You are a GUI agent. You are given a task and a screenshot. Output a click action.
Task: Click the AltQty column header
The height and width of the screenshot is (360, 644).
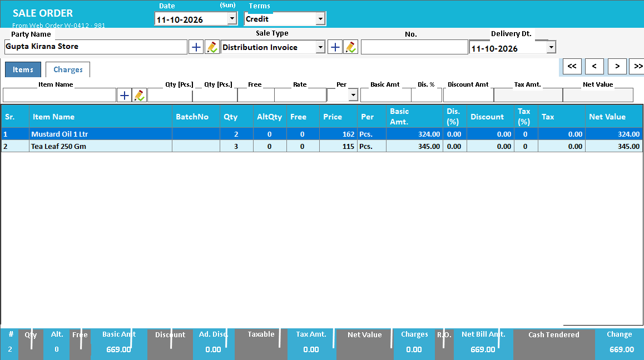pyautogui.click(x=269, y=117)
